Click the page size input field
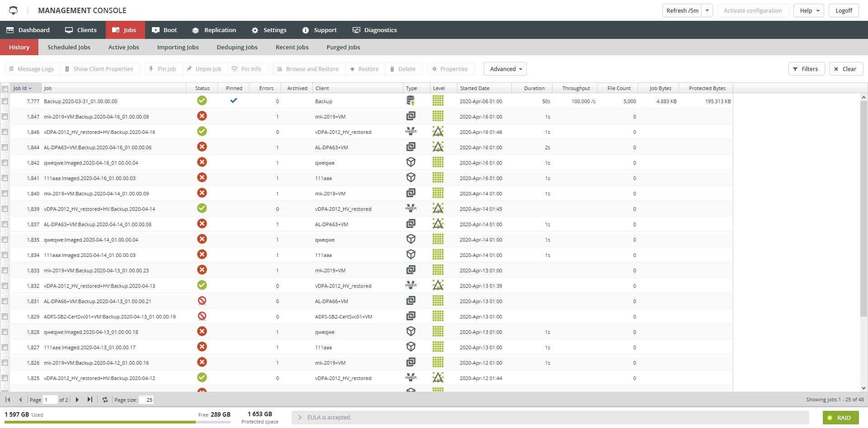 point(146,399)
